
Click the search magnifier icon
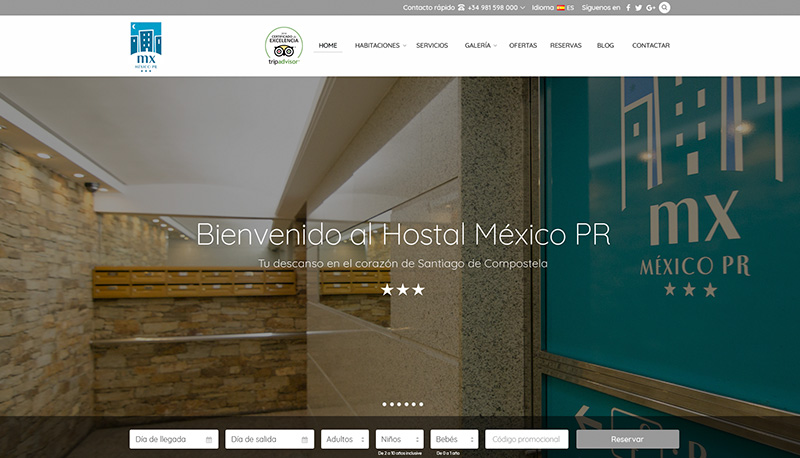point(665,7)
